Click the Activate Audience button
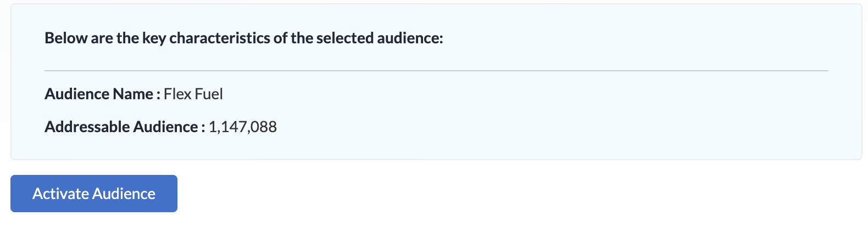This screenshot has width=868, height=227. click(x=94, y=194)
